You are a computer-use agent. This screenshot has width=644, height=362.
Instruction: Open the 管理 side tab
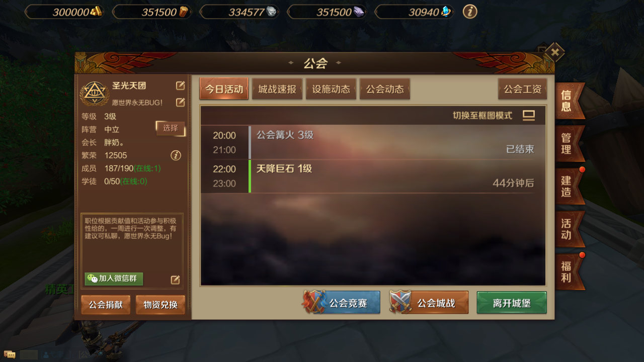pos(569,143)
